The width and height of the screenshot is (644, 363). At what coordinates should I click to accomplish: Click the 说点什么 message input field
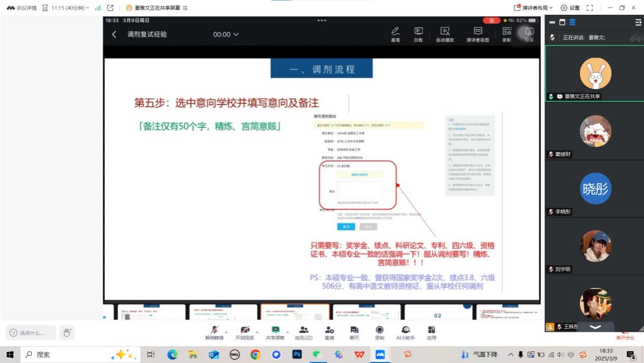[31, 332]
